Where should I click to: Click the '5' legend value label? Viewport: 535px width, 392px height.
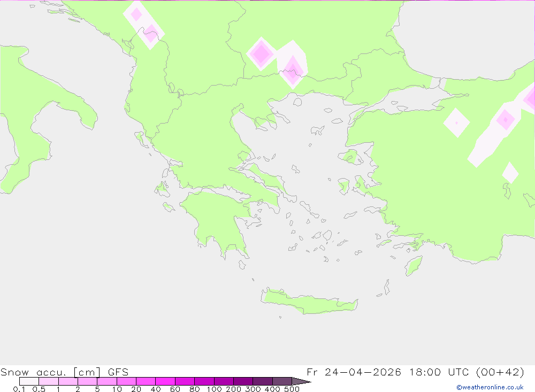coord(97,389)
